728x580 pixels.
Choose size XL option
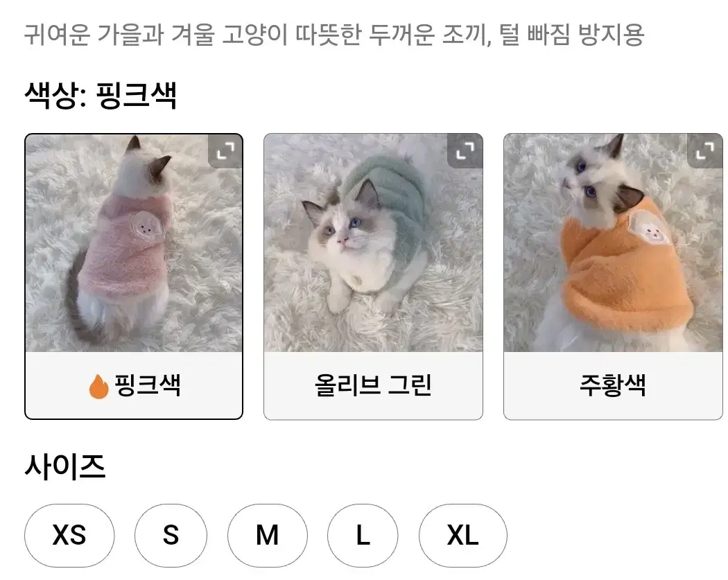(x=463, y=536)
